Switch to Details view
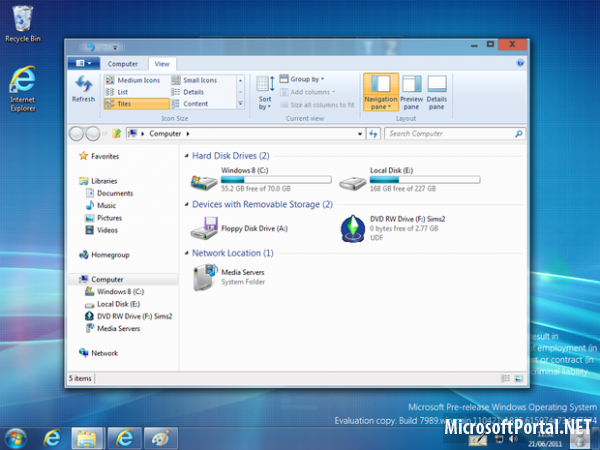The height and width of the screenshot is (450, 600). (x=188, y=92)
